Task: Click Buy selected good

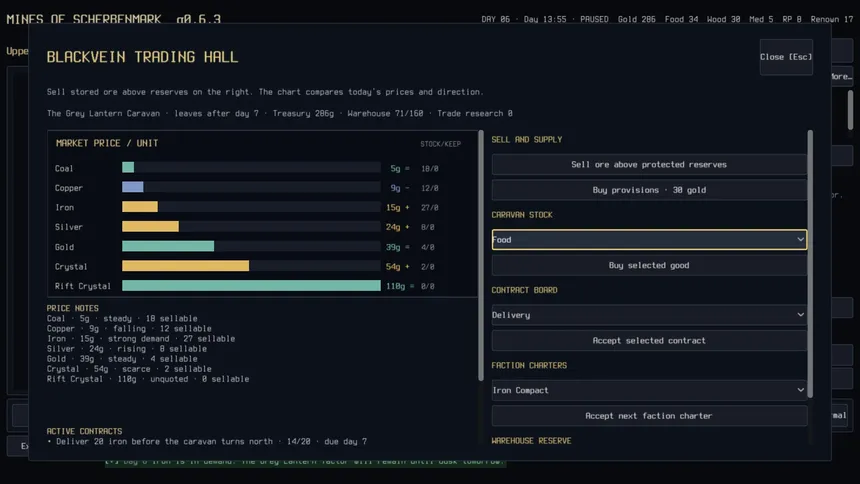Action: pos(649,265)
